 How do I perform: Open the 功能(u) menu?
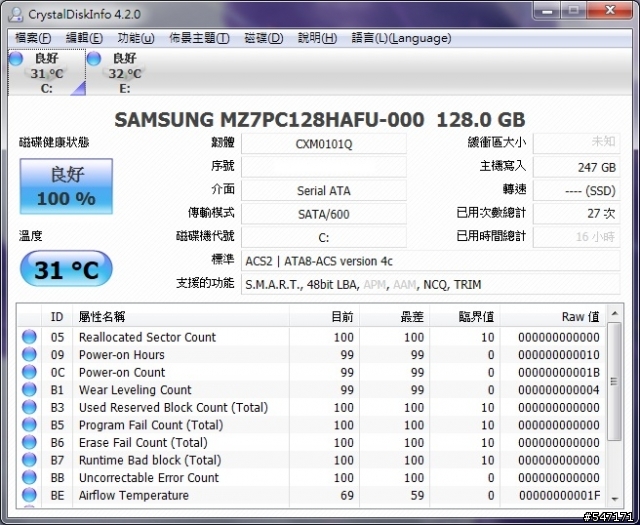(136, 38)
